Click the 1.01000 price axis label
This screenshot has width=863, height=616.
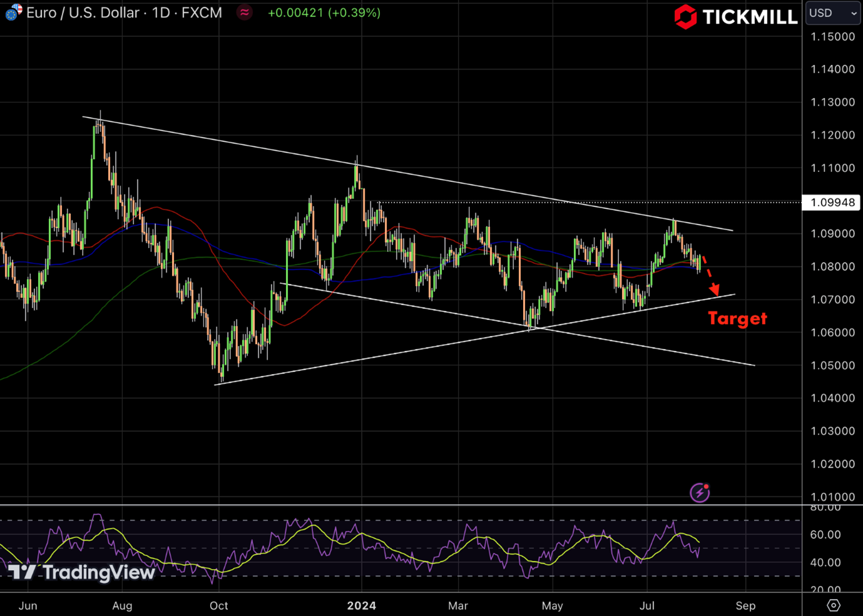(x=832, y=497)
